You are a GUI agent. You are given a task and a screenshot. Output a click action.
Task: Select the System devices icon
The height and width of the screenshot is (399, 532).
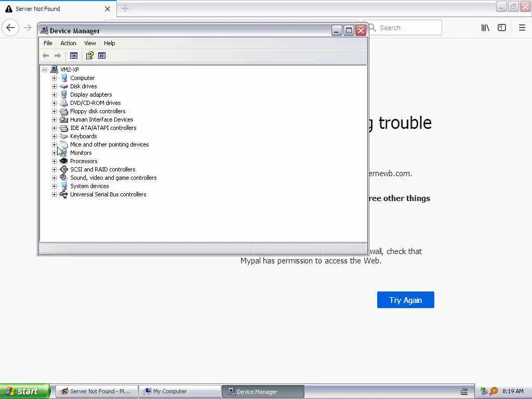(64, 186)
